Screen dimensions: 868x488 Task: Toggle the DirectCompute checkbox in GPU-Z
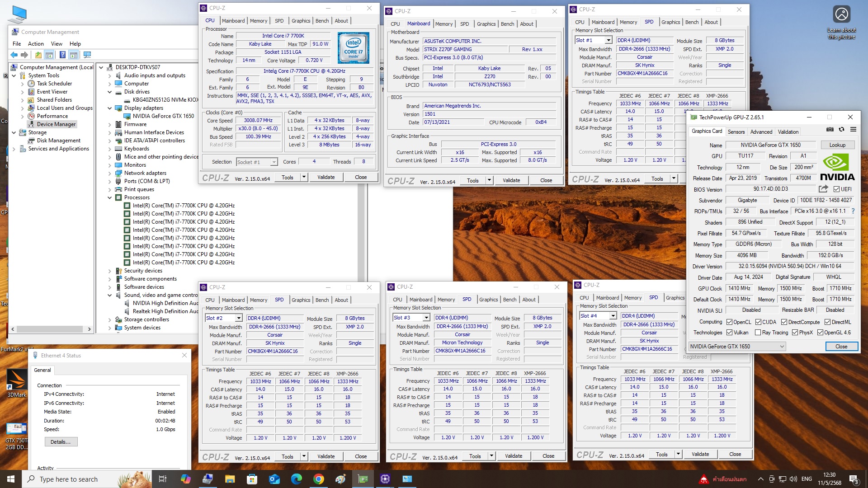784,322
